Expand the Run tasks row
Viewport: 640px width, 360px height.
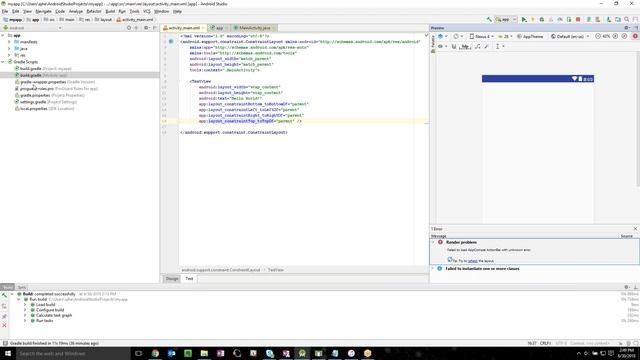click(25, 320)
